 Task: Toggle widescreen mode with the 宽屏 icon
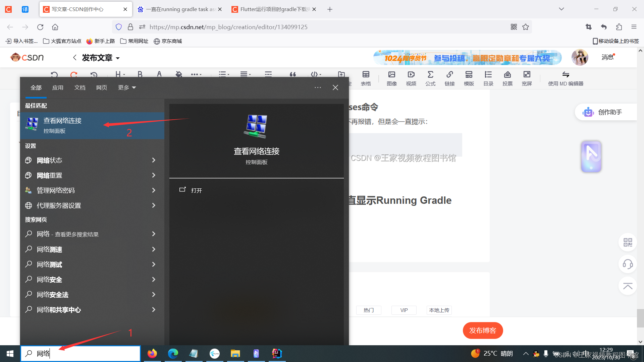click(527, 78)
